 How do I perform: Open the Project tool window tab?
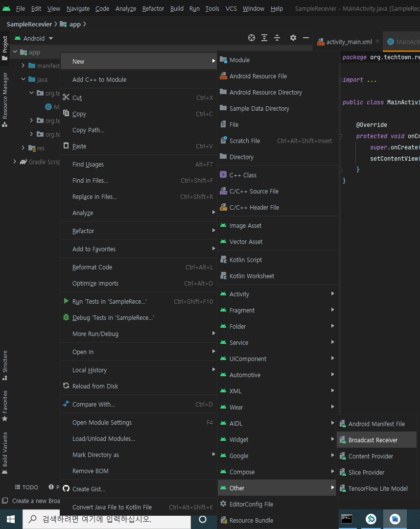coord(5,48)
